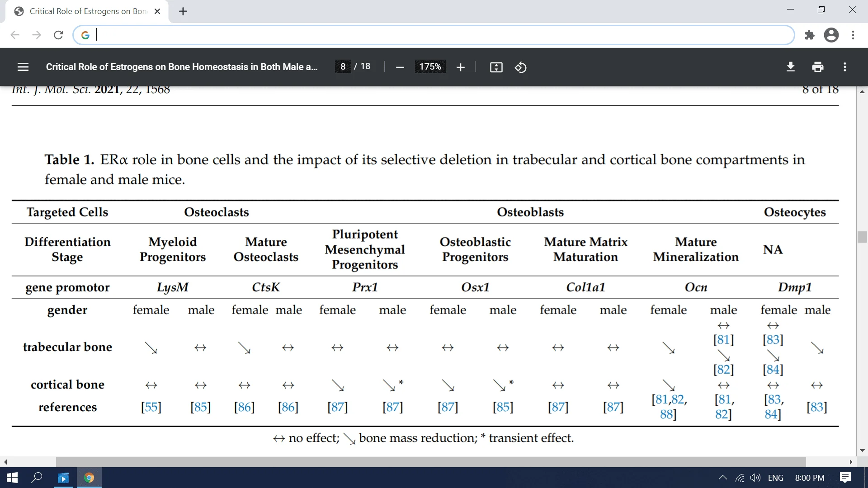The height and width of the screenshot is (488, 868).
Task: Open reference [55] link
Action: (x=151, y=407)
